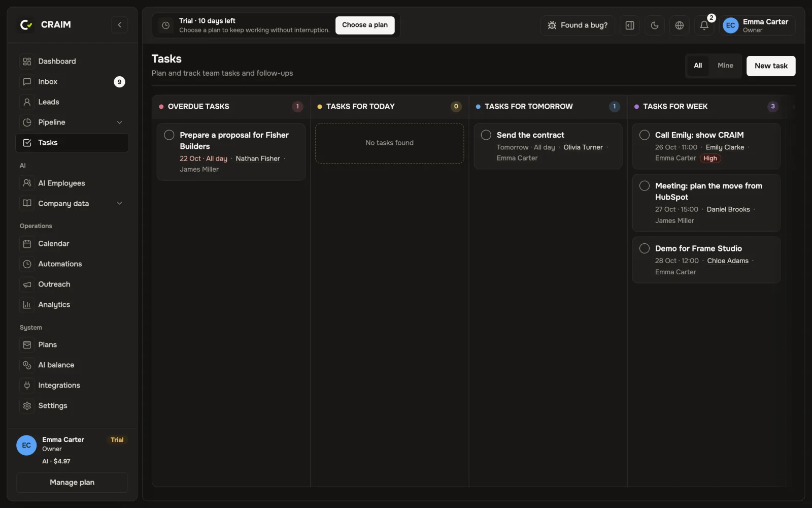Open the language globe icon
812x508 pixels.
(x=680, y=25)
